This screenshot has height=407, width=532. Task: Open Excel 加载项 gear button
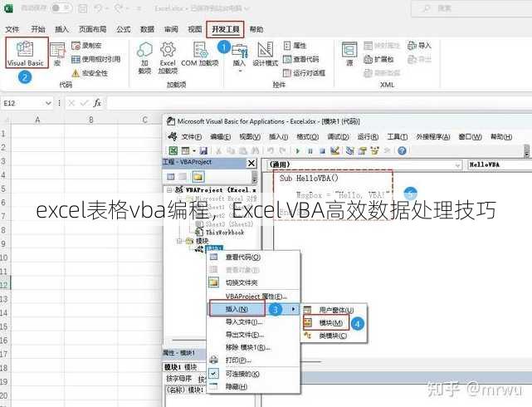[x=168, y=57]
